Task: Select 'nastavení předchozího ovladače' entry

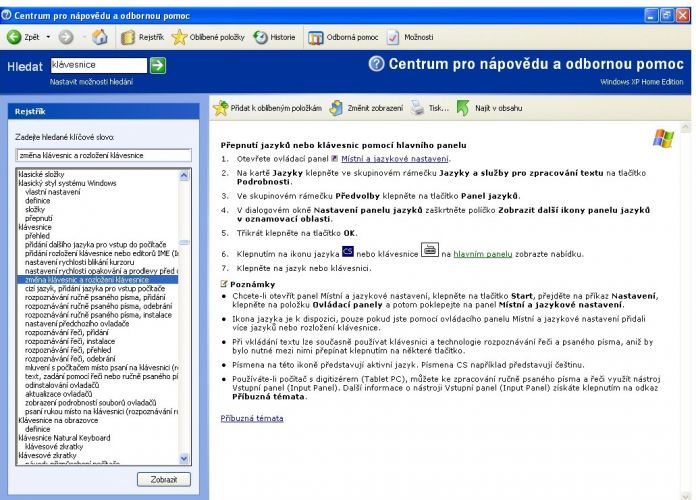Action: click(x=77, y=324)
